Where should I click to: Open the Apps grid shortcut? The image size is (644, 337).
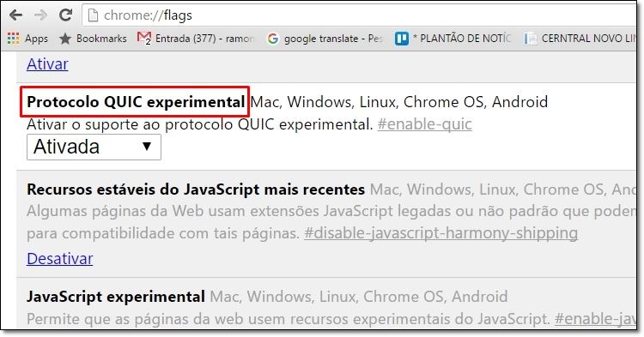pyautogui.click(x=28, y=39)
